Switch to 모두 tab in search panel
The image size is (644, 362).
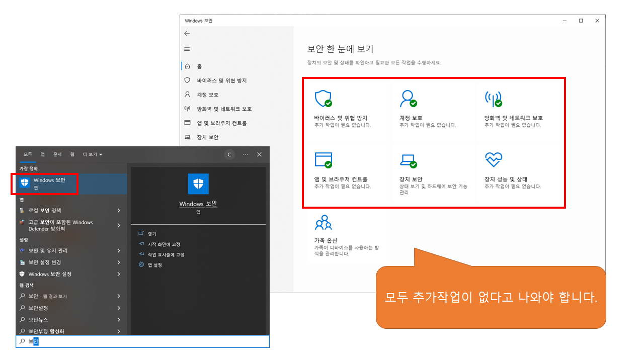[x=28, y=154]
